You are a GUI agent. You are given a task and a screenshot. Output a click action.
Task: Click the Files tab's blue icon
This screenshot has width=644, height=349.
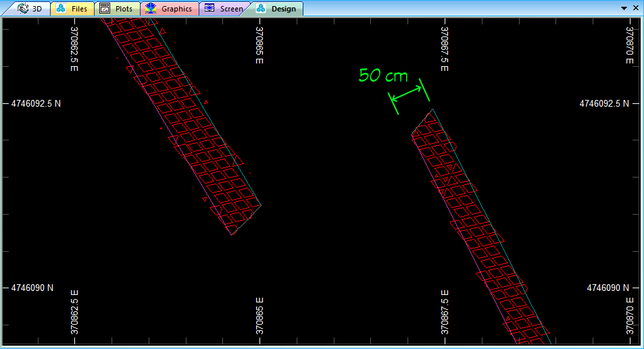point(61,9)
